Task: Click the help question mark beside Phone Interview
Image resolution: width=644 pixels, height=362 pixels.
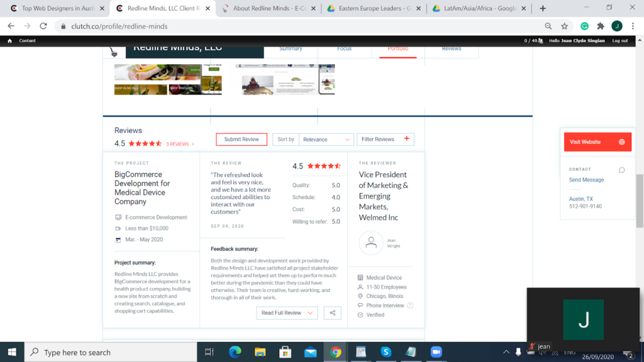Action: click(410, 305)
